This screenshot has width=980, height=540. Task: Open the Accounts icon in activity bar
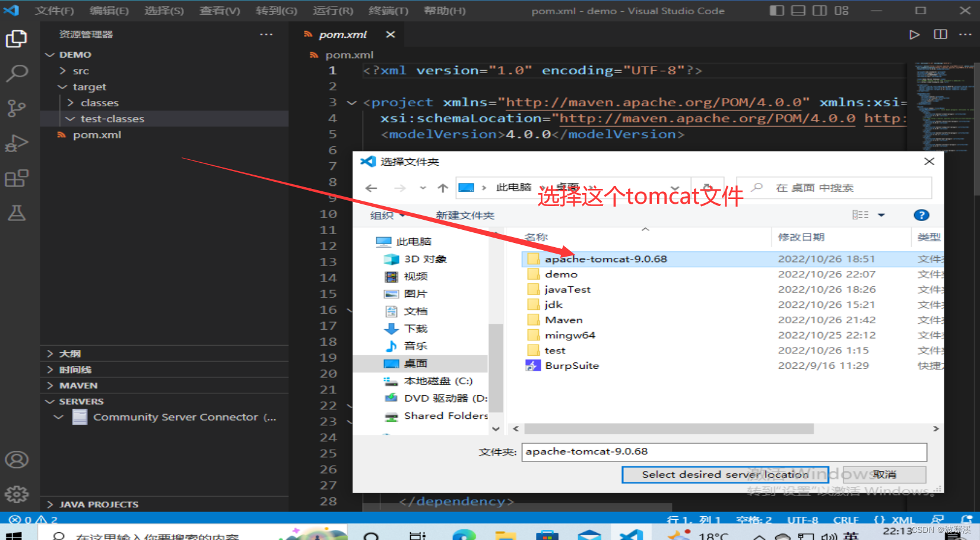click(x=17, y=459)
